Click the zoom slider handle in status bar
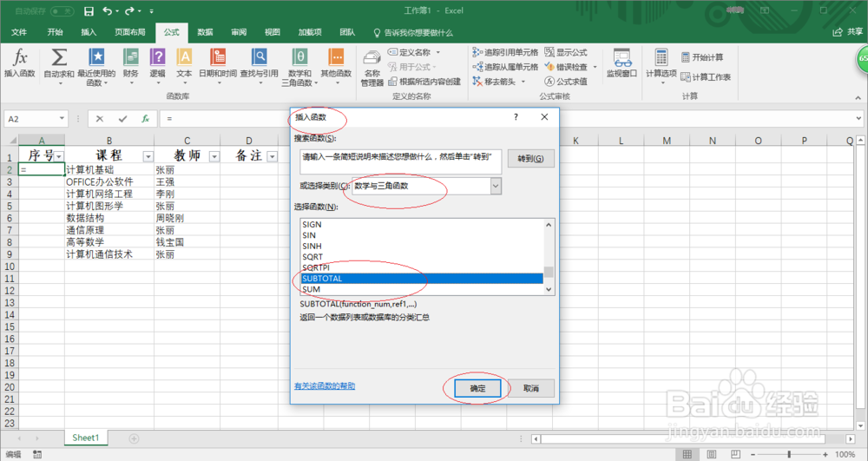Viewport: 868px width, 461px height. click(789, 454)
